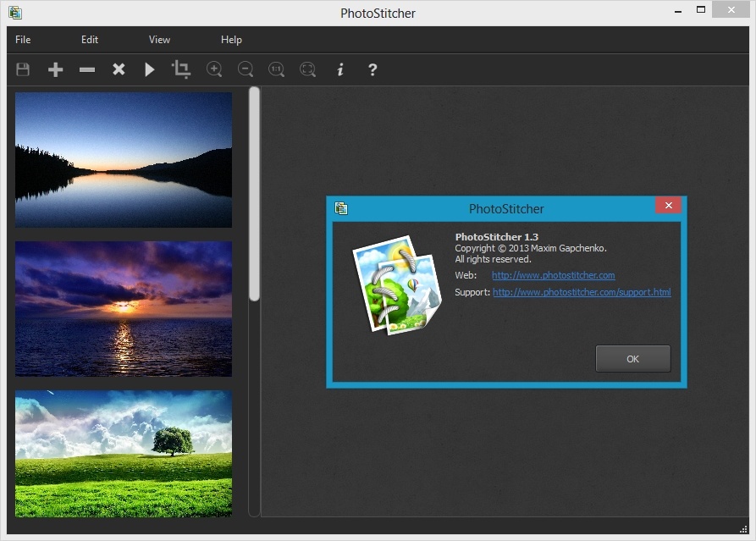
Task: Select the lake sunset silhouette thumbnail
Action: pyautogui.click(x=124, y=160)
